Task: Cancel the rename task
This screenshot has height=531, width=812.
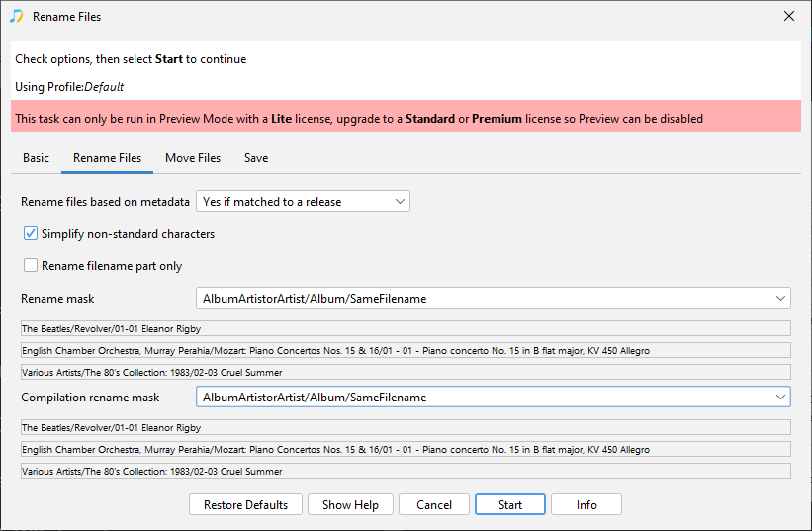Action: [433, 504]
